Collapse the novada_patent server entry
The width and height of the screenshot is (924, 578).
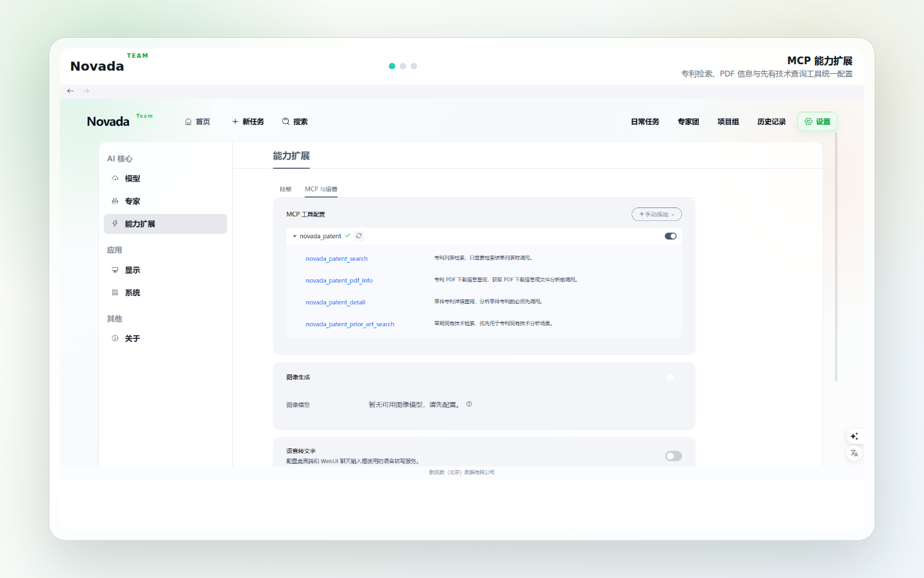295,236
